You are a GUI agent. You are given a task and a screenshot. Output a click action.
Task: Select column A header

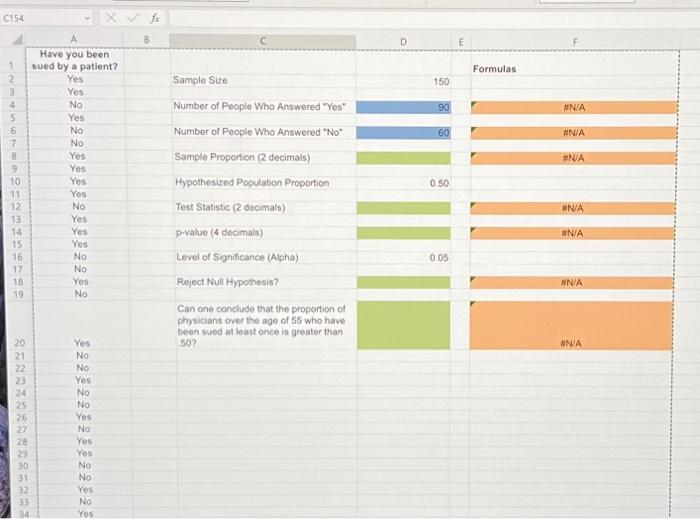click(74, 39)
